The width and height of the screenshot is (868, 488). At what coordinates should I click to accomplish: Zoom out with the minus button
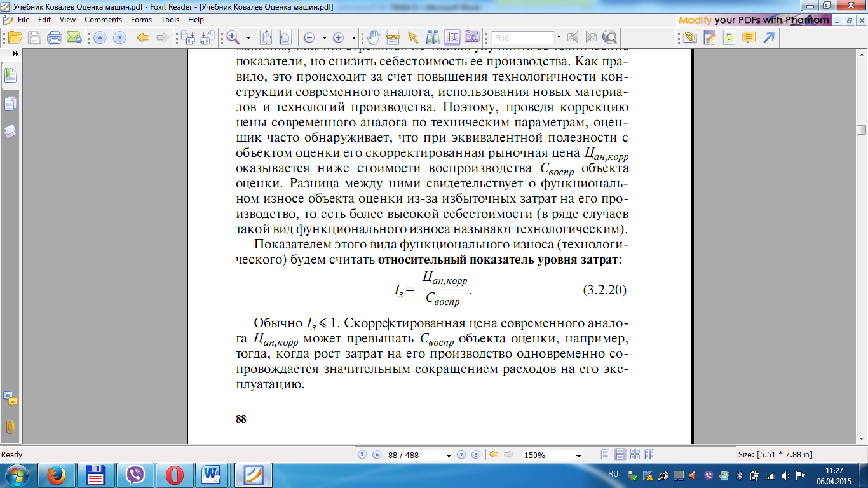(x=309, y=37)
